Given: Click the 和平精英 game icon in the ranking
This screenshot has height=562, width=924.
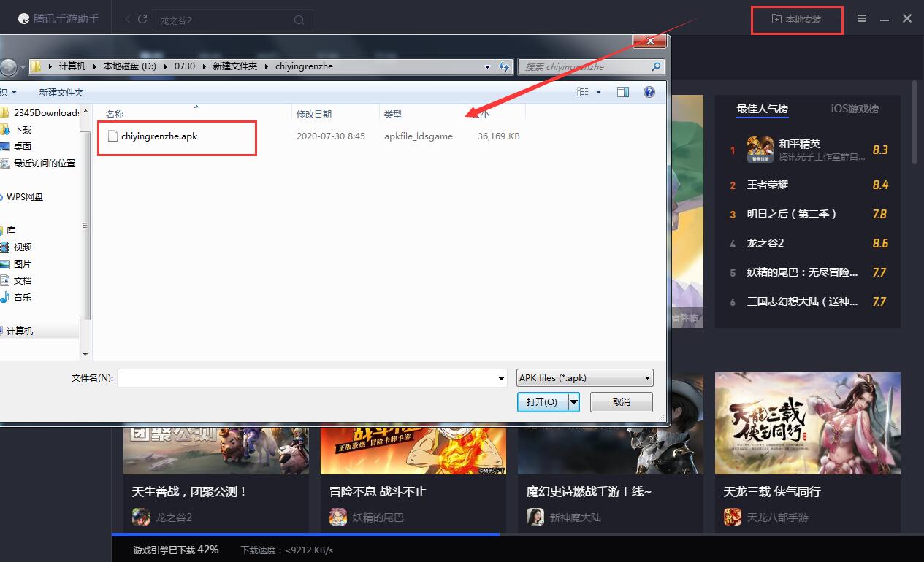Looking at the screenshot, I should pos(760,150).
